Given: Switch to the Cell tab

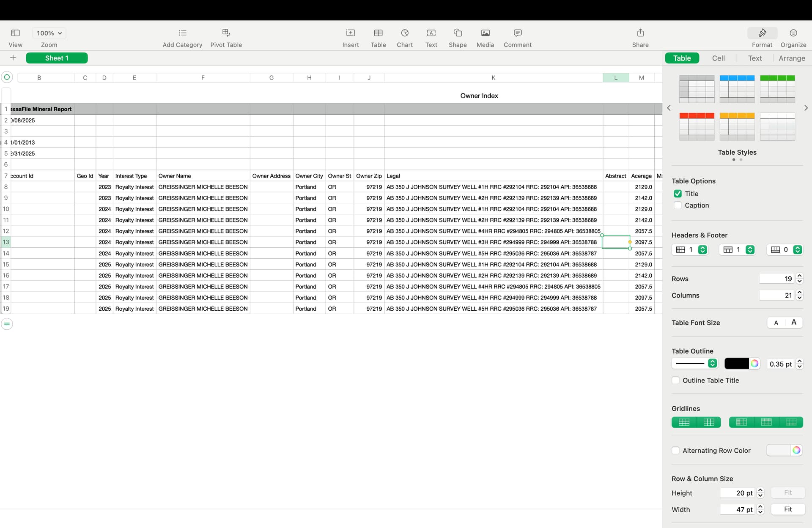Looking at the screenshot, I should [718, 58].
